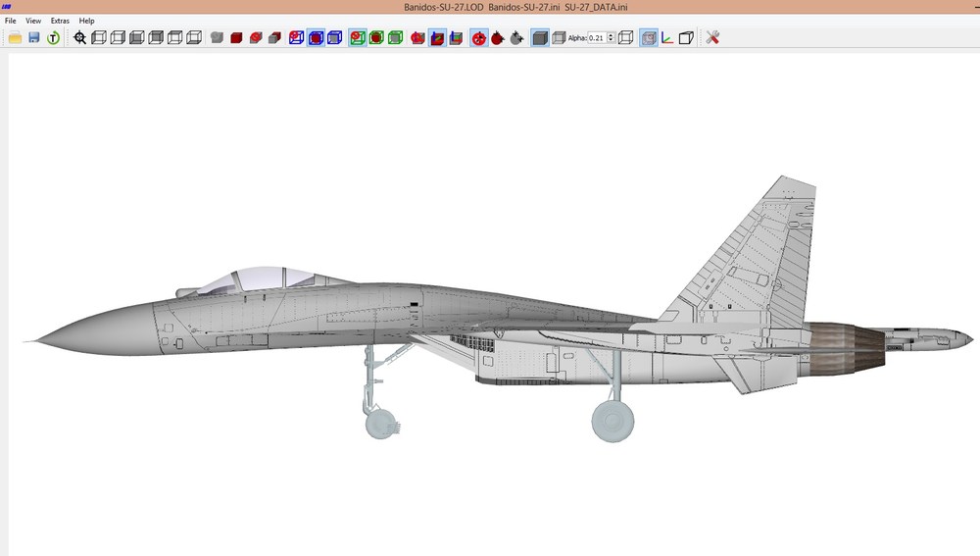Viewport: 980px width, 556px height.
Task: Toggle highlighted blue wireframe with red cube
Action: point(316,37)
